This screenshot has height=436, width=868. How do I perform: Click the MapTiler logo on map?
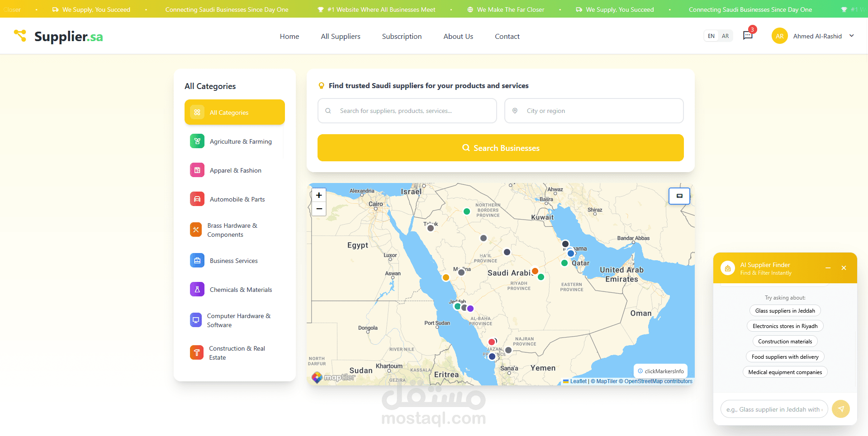[x=334, y=377]
